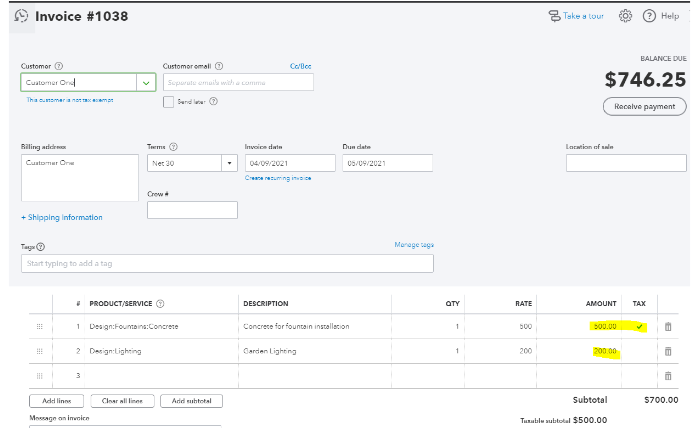Open the Terms Net 30 dropdown
697x428 pixels.
point(229,163)
